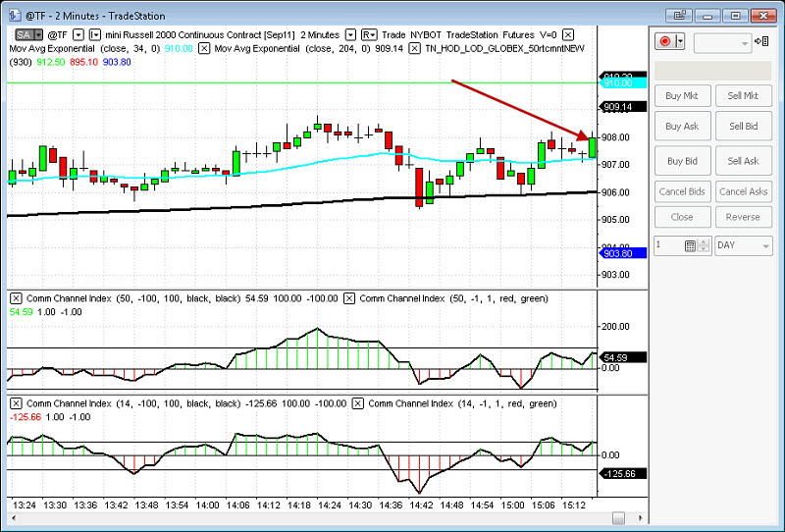This screenshot has height=532, width=785.
Task: Open the DAY order duration dropdown
Action: point(744,246)
